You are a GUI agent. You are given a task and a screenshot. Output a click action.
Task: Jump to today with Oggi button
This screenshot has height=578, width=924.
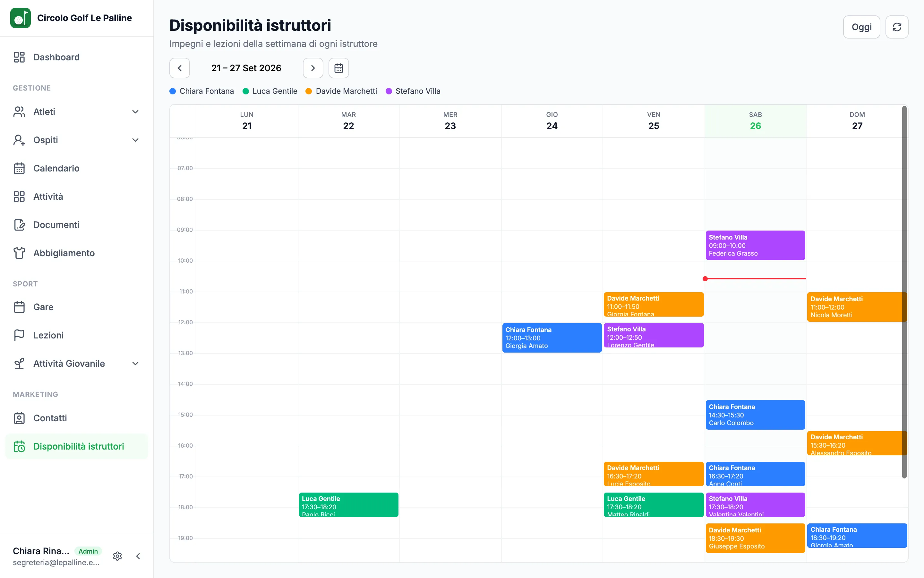[x=861, y=27]
